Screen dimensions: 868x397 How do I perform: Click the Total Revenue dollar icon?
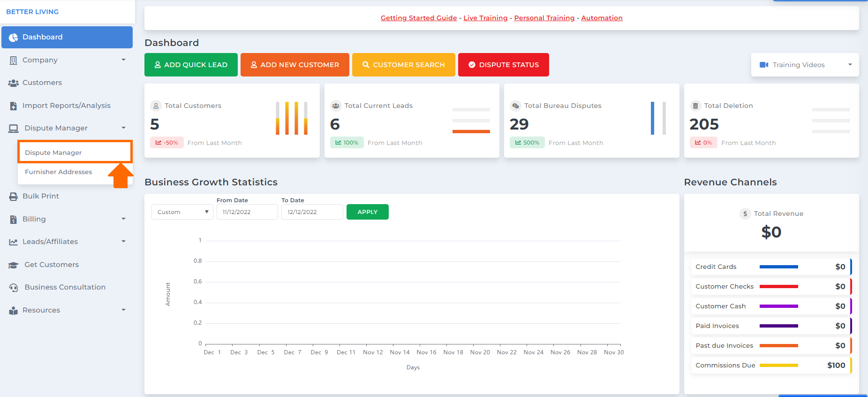tap(745, 214)
